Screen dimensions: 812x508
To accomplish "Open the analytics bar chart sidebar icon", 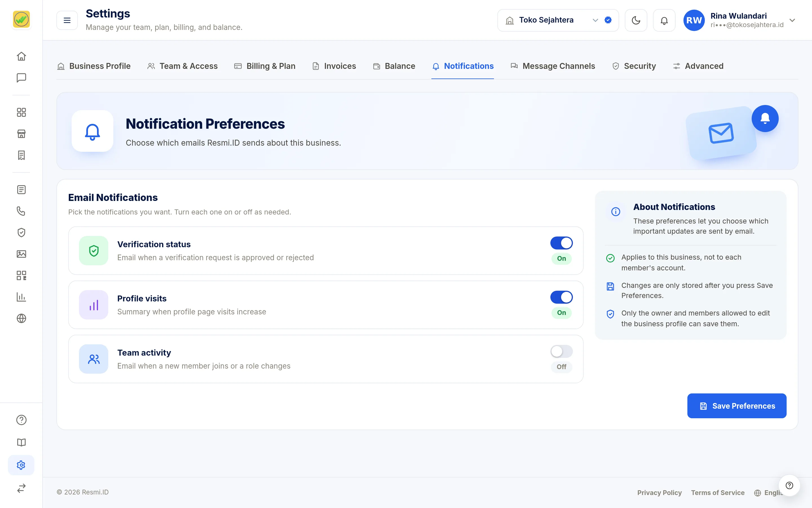I will [21, 297].
